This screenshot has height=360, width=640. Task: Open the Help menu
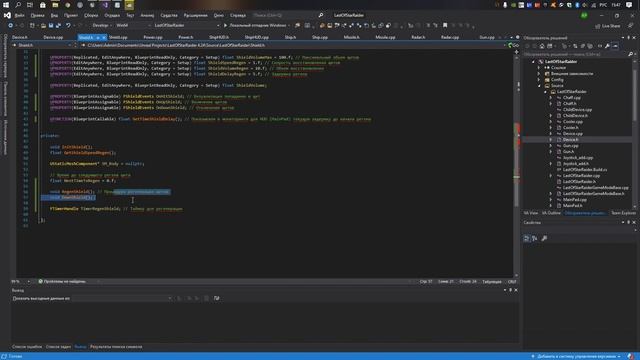coord(238,15)
